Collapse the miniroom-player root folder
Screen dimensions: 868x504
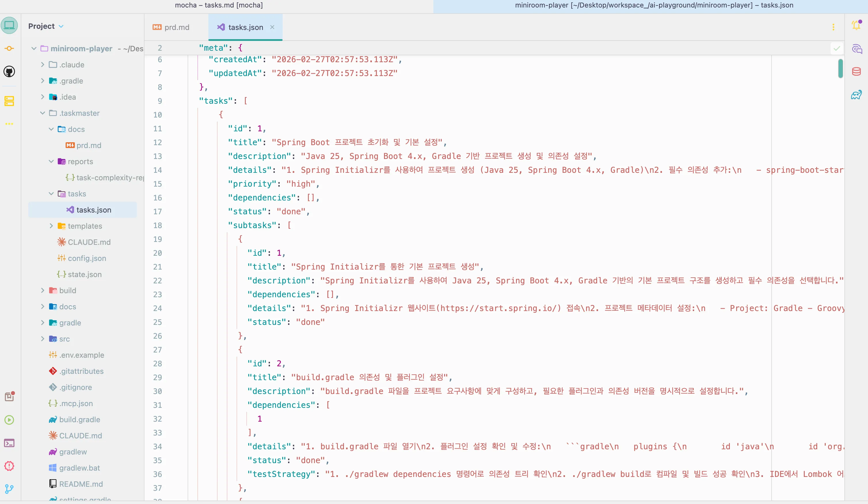pos(34,49)
